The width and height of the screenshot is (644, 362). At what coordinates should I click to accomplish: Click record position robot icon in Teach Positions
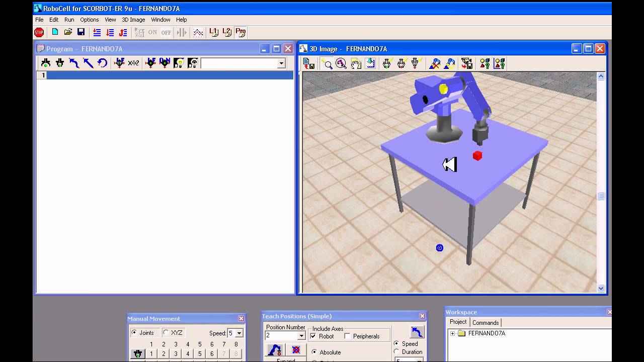[275, 349]
